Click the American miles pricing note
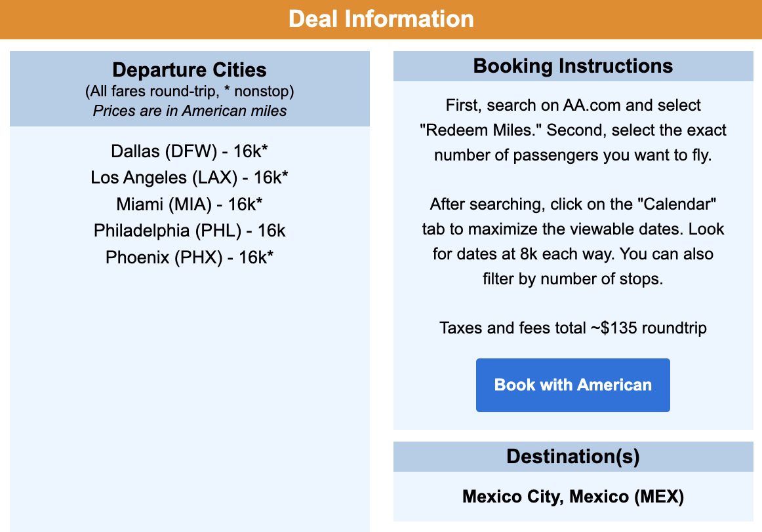762x532 pixels. click(x=190, y=111)
